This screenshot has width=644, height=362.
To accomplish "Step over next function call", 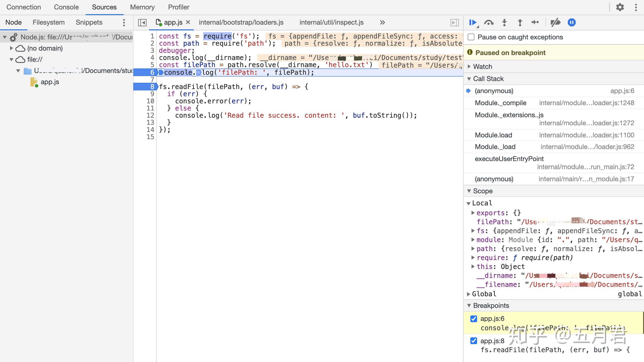I will pyautogui.click(x=489, y=22).
